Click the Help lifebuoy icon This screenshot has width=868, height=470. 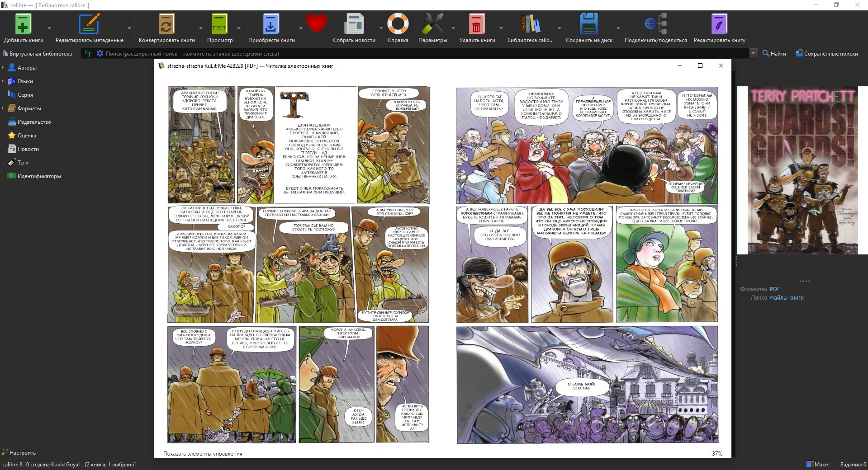coord(398,24)
